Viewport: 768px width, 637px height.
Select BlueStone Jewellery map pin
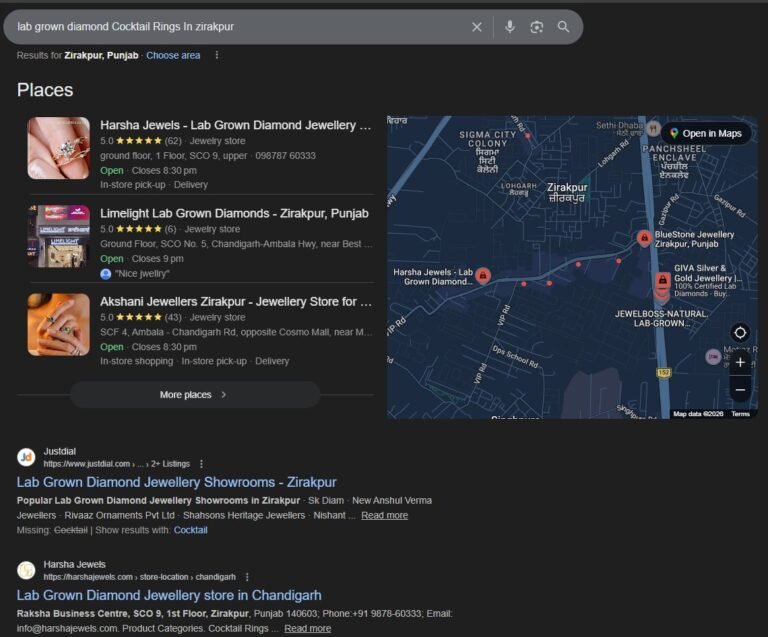coord(644,238)
